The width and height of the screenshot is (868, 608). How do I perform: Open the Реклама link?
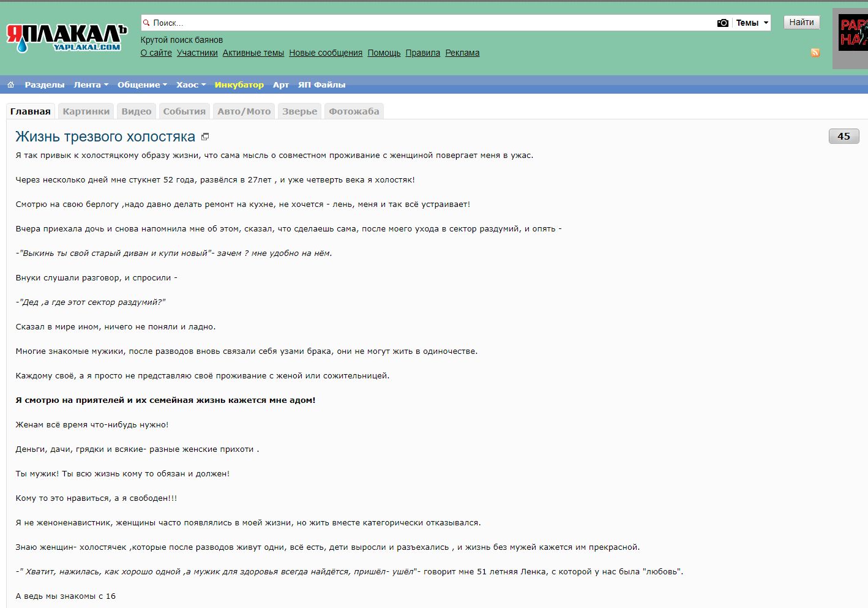(x=462, y=53)
